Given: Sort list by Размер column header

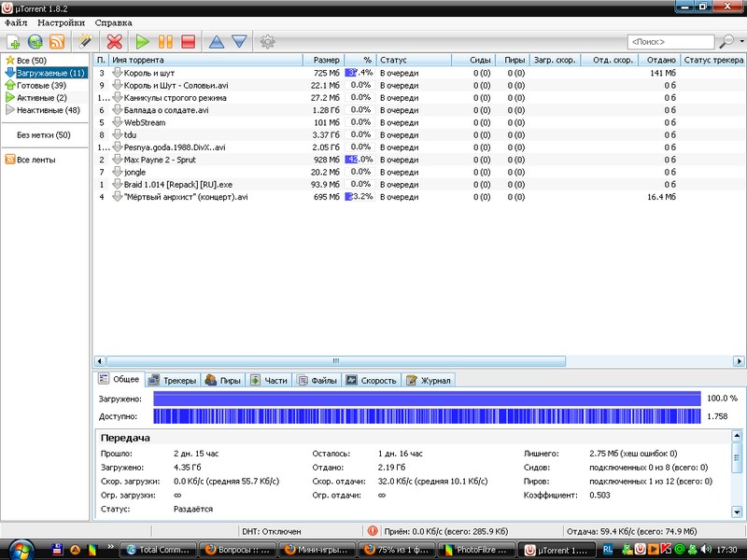Looking at the screenshot, I should [326, 60].
